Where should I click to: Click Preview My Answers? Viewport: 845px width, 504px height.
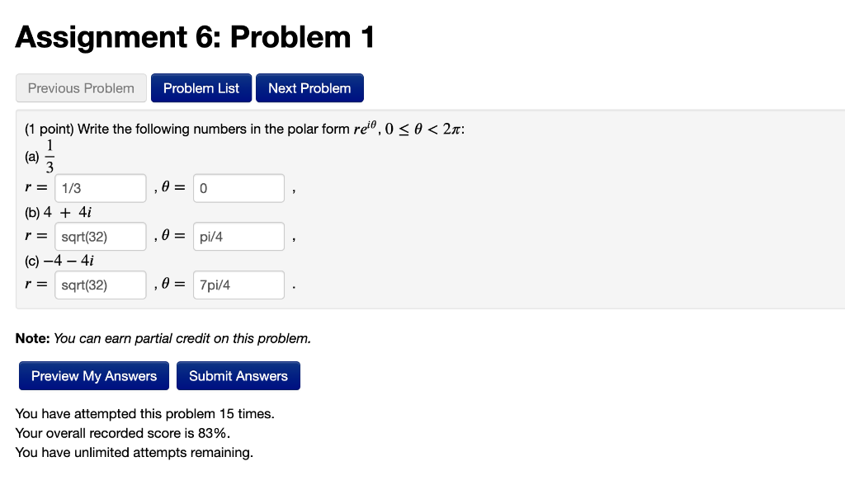93,375
